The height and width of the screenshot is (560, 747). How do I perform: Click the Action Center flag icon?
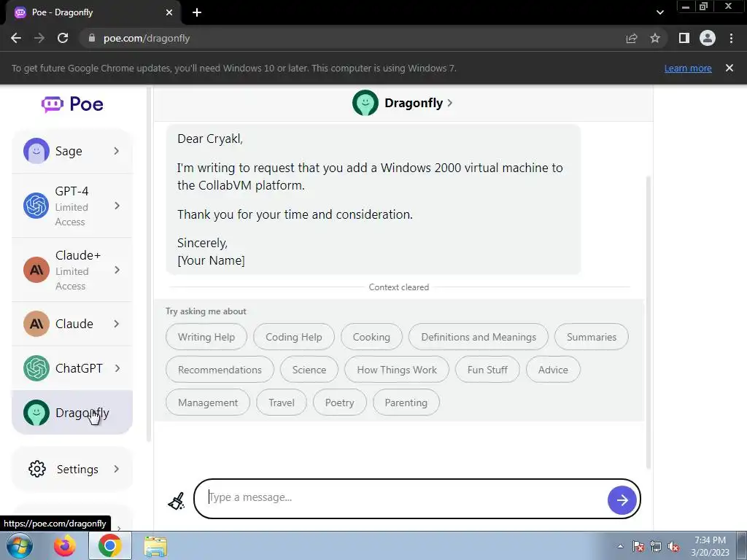(x=638, y=547)
